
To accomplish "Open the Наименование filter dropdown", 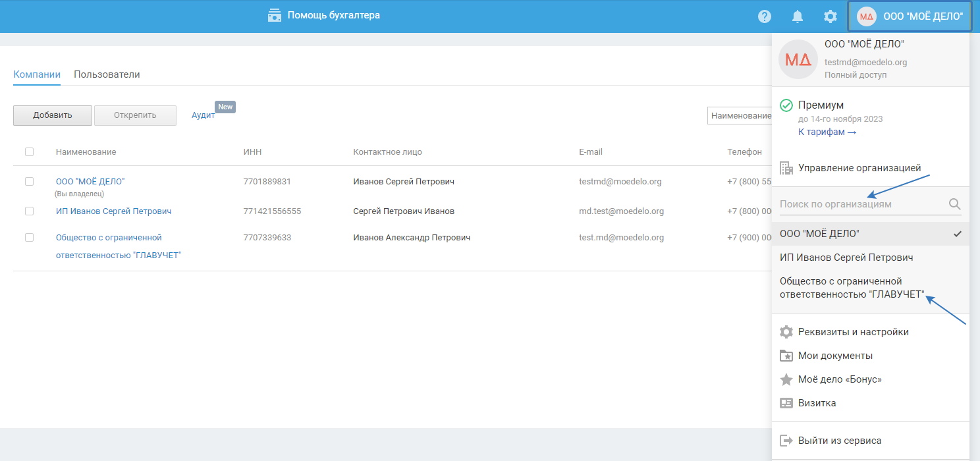I will [x=740, y=116].
